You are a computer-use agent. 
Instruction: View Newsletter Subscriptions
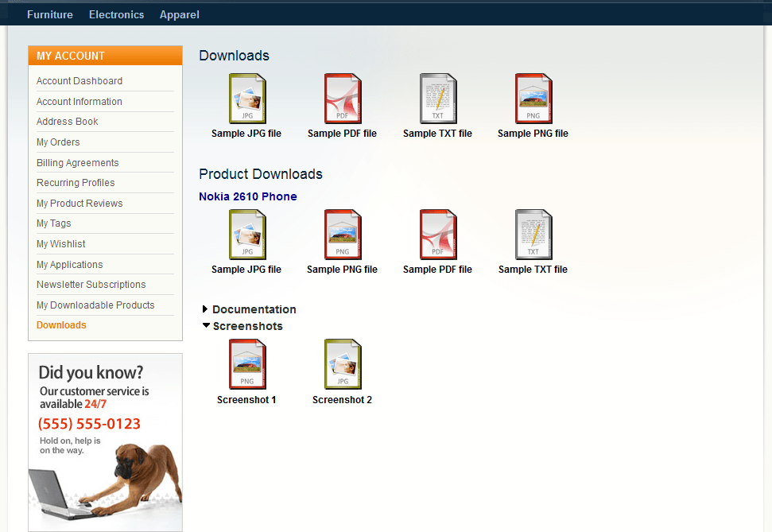click(91, 284)
